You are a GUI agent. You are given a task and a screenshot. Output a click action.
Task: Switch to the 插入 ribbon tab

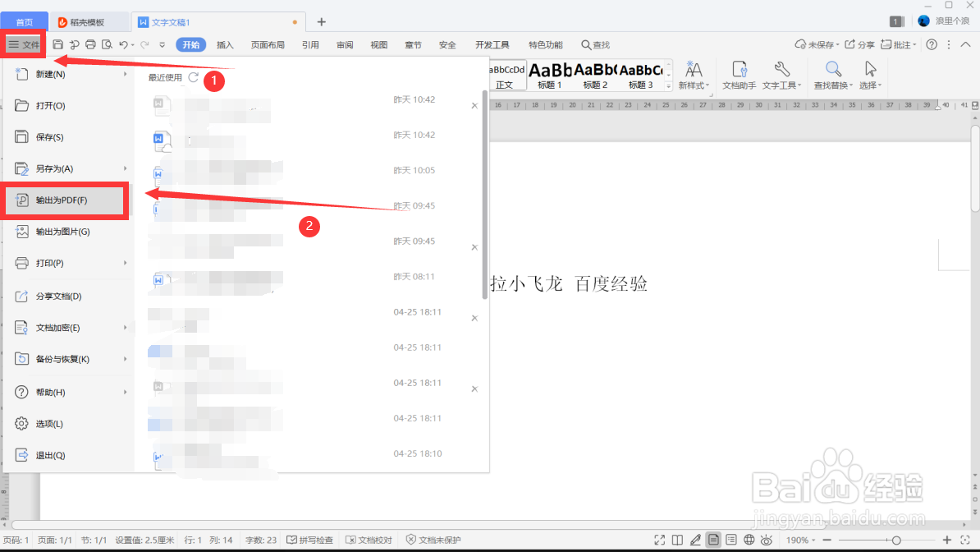pos(225,44)
